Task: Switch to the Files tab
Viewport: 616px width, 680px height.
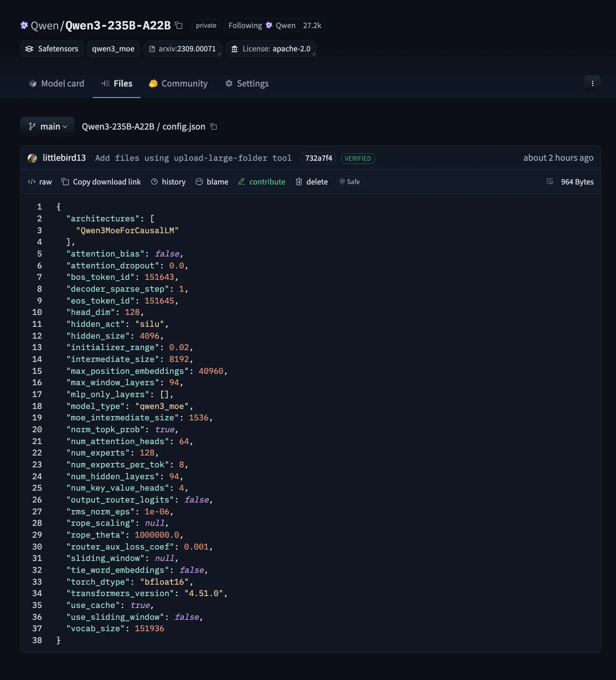Action: (117, 83)
